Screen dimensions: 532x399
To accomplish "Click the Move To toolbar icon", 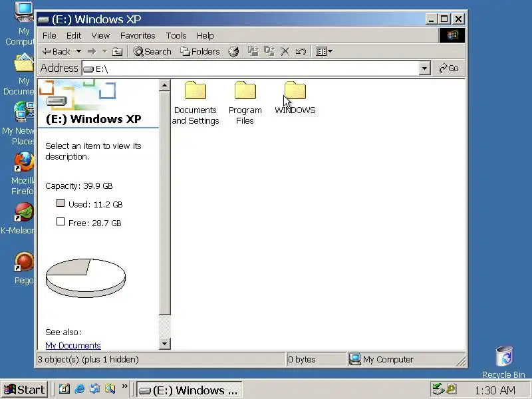I will [x=253, y=52].
